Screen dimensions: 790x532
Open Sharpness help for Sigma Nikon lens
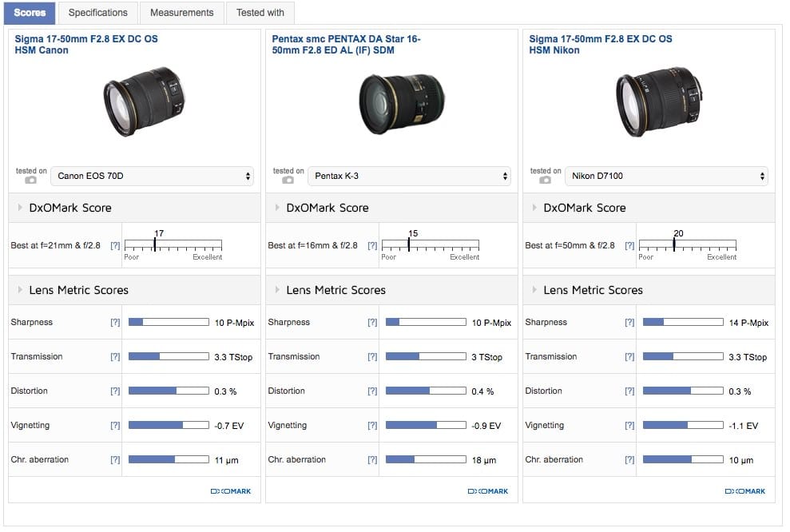click(629, 323)
